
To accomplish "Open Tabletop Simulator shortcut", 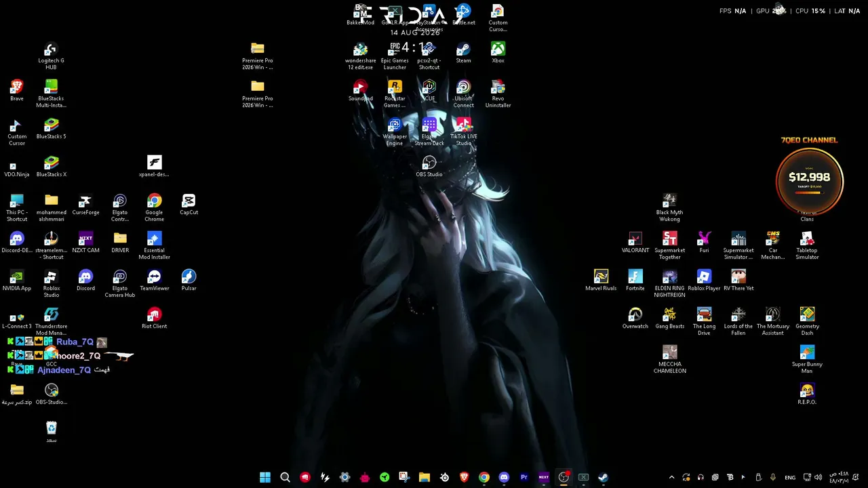I will (807, 246).
